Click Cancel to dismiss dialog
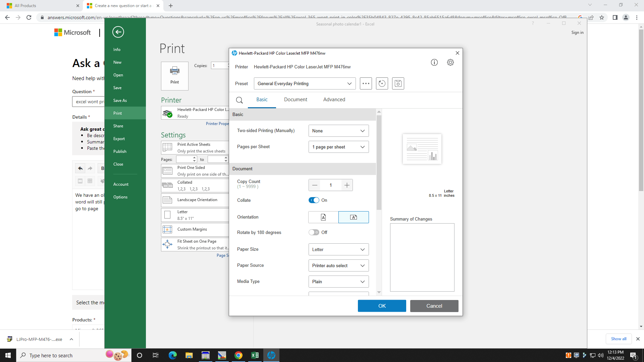 pos(434,305)
